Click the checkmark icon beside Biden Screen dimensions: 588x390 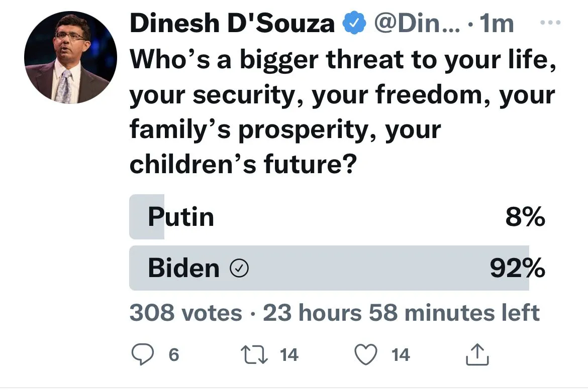click(239, 270)
